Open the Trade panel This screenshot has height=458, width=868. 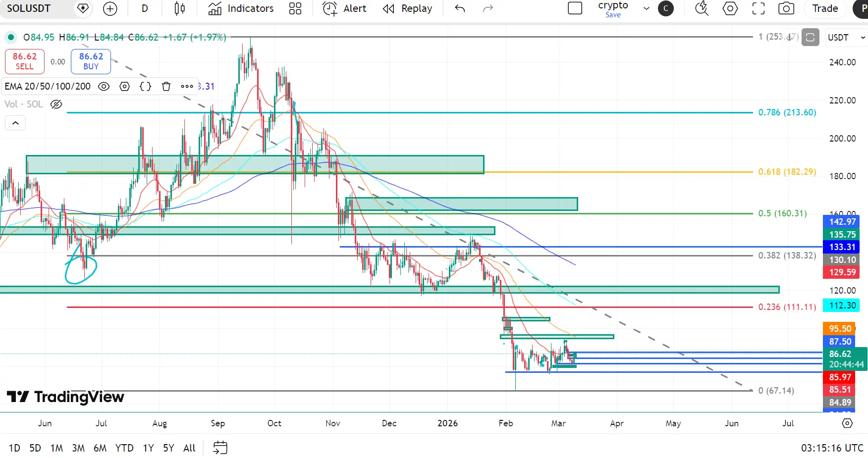pyautogui.click(x=825, y=8)
